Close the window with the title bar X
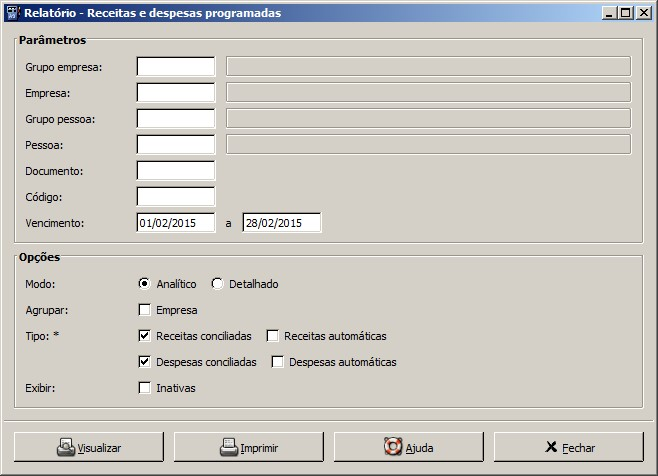 643,13
